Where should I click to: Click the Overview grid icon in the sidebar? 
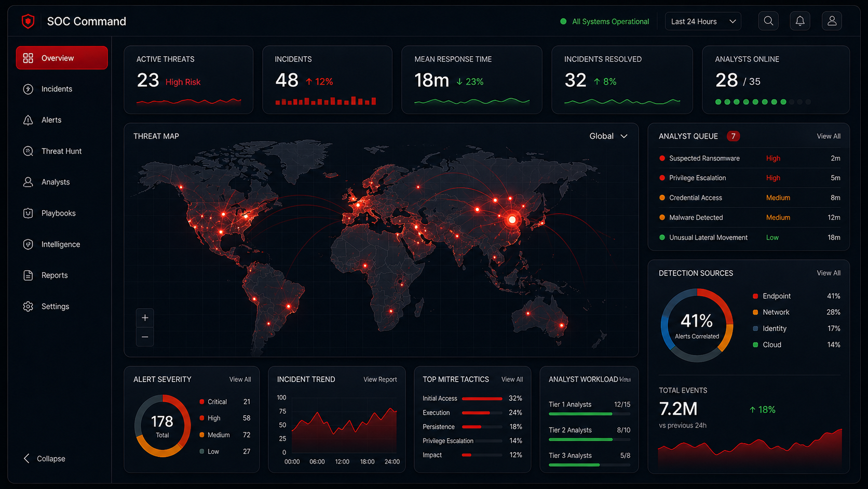(x=28, y=58)
